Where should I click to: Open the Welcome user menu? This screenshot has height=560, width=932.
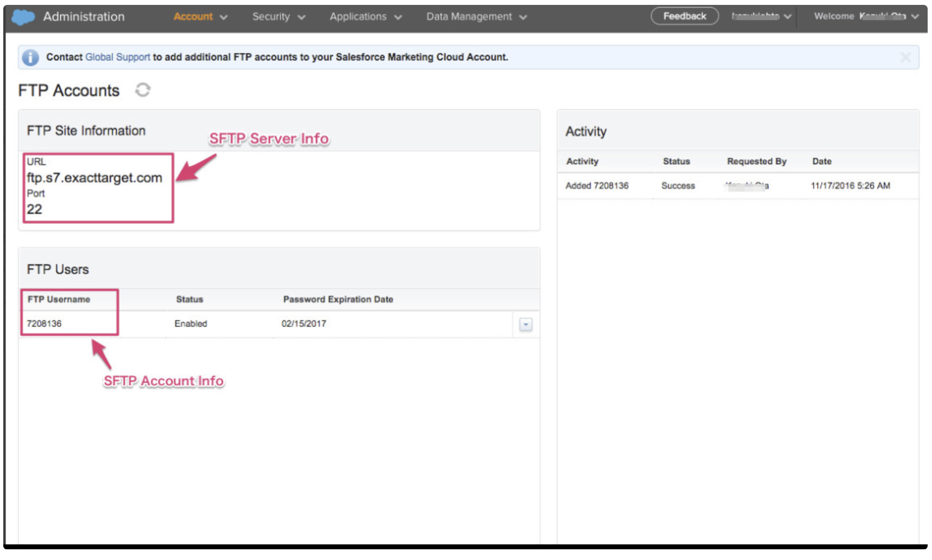pos(865,16)
